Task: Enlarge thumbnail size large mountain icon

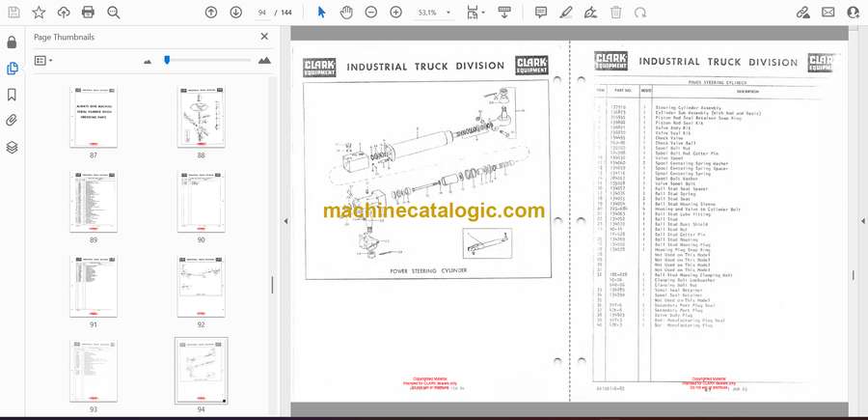Action: [264, 61]
